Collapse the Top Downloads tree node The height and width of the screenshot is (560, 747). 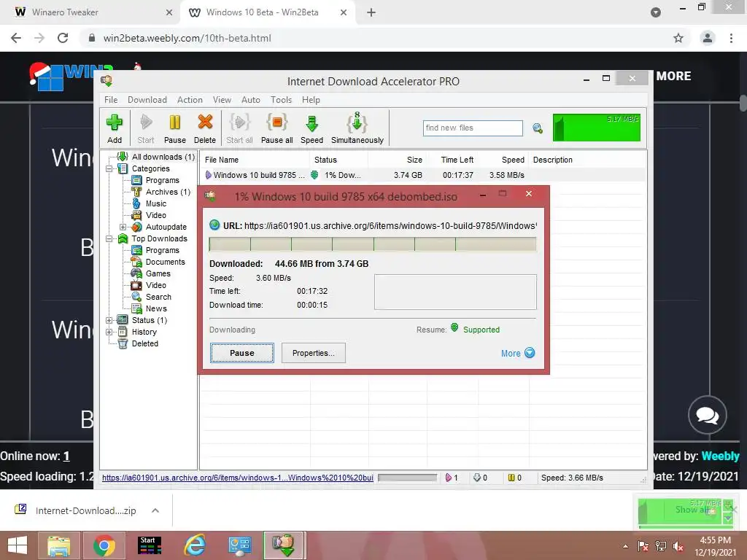[x=109, y=238]
